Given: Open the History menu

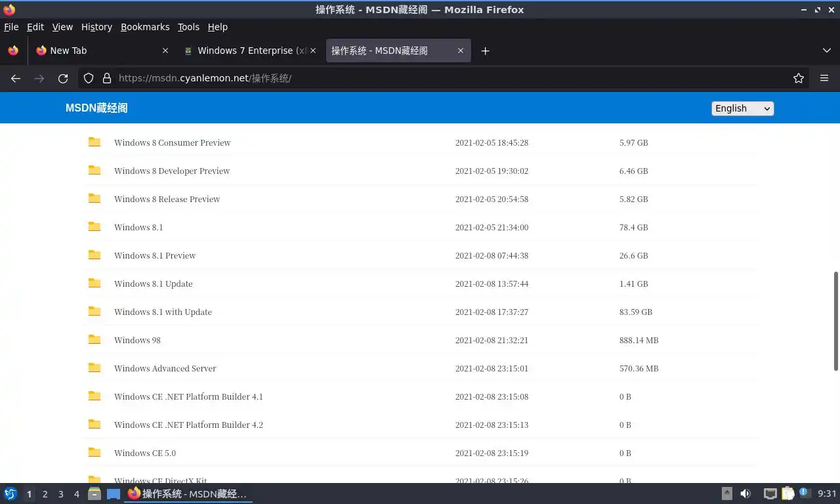Looking at the screenshot, I should click(x=96, y=27).
